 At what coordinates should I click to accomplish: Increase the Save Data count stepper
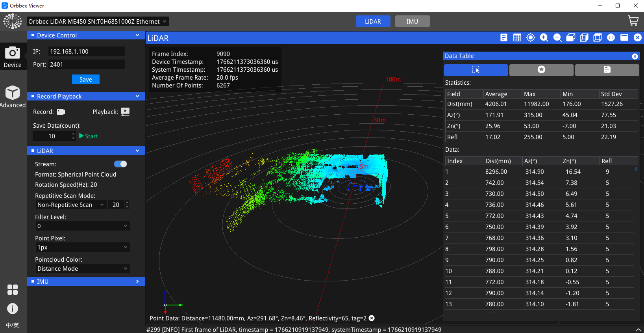(73, 134)
